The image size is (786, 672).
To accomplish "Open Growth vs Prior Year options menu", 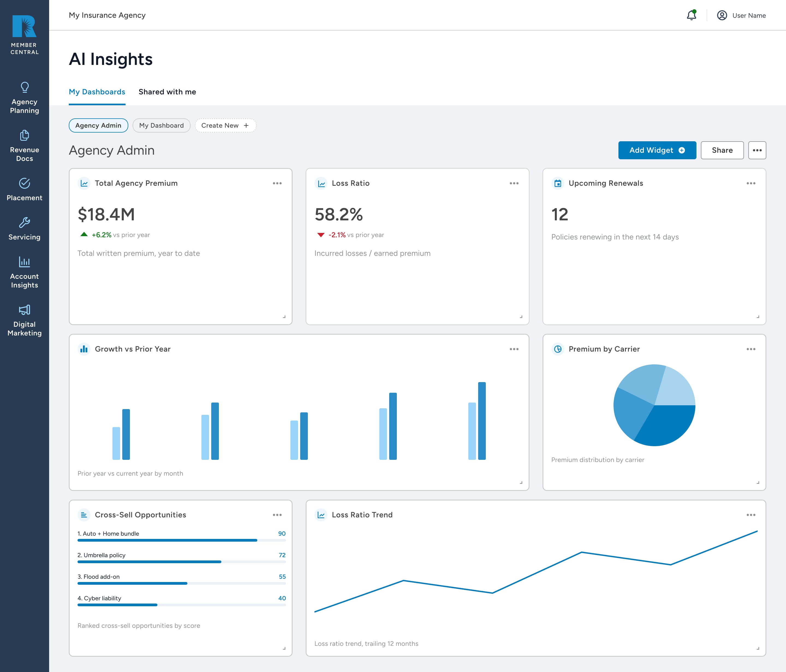I will pyautogui.click(x=514, y=349).
